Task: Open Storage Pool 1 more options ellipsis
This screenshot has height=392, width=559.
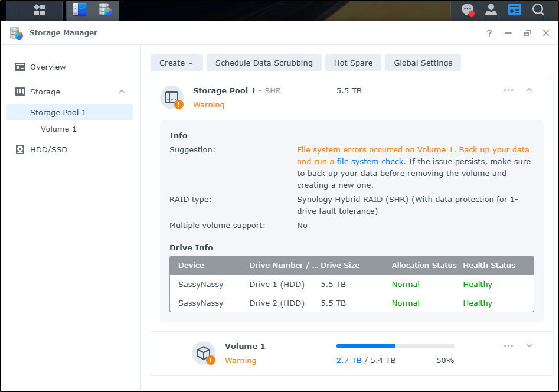Action: (508, 90)
